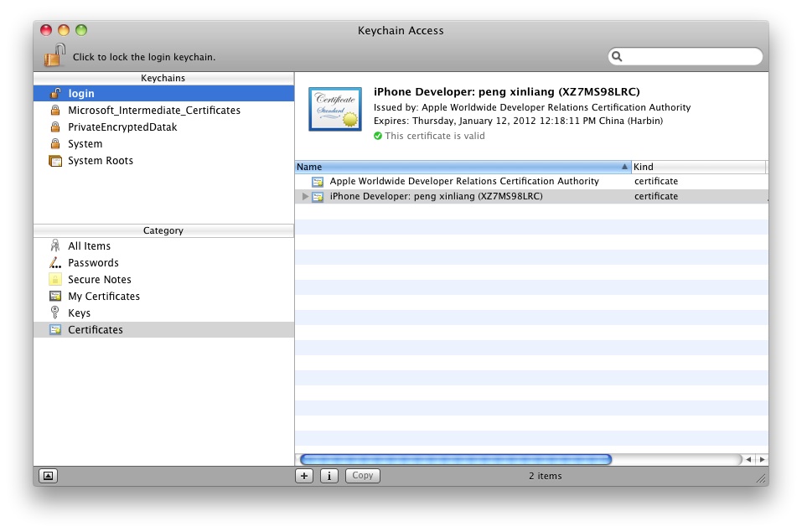
Task: Click the unlocked padlock icon beside login
Action: [x=55, y=93]
